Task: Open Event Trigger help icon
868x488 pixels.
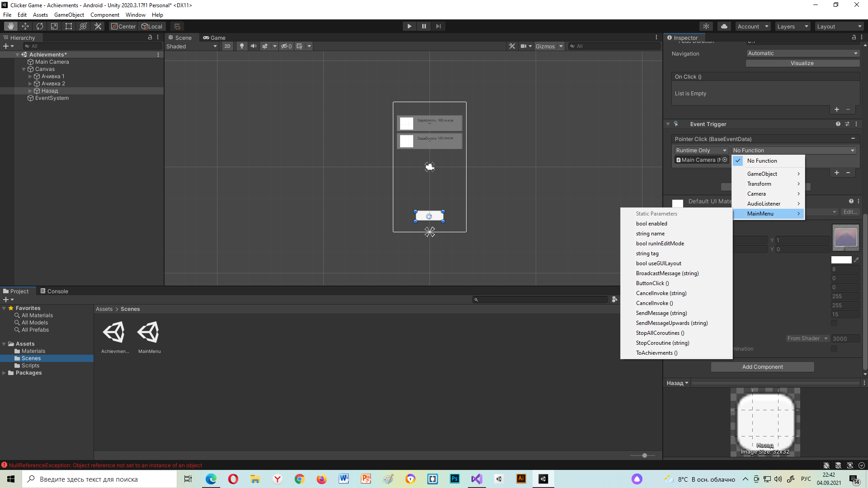Action: (838, 124)
